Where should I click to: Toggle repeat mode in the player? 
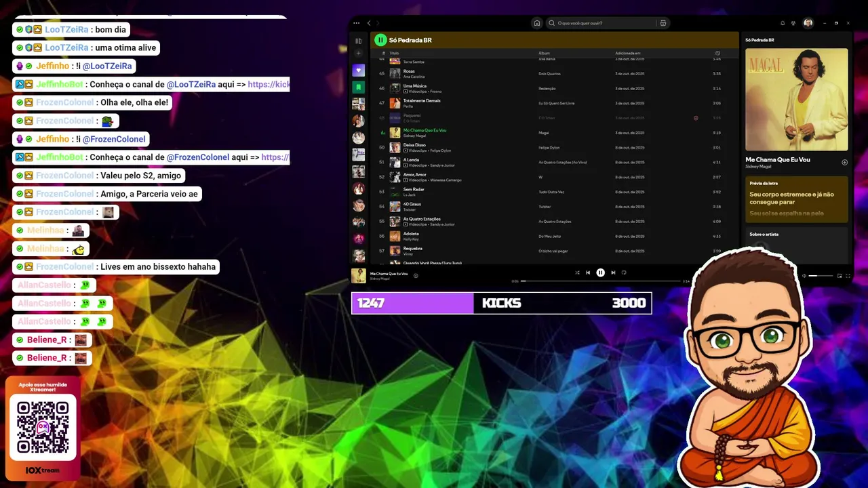(624, 272)
